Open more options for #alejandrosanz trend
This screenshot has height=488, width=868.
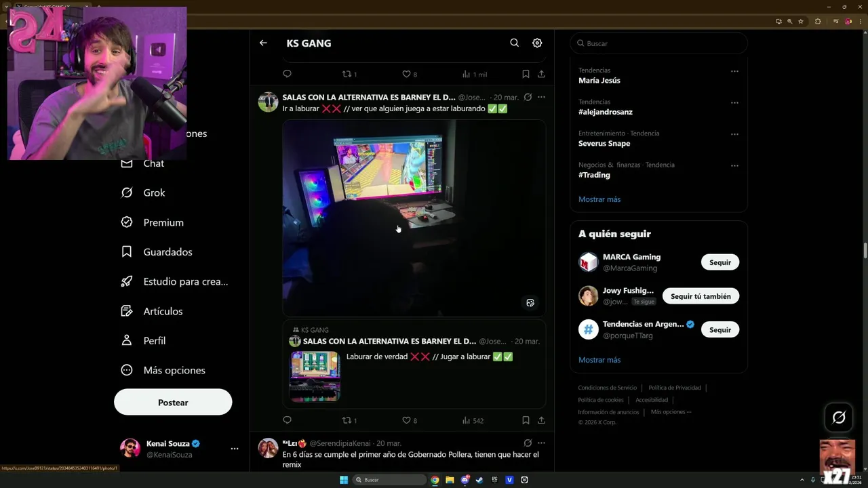click(x=734, y=103)
